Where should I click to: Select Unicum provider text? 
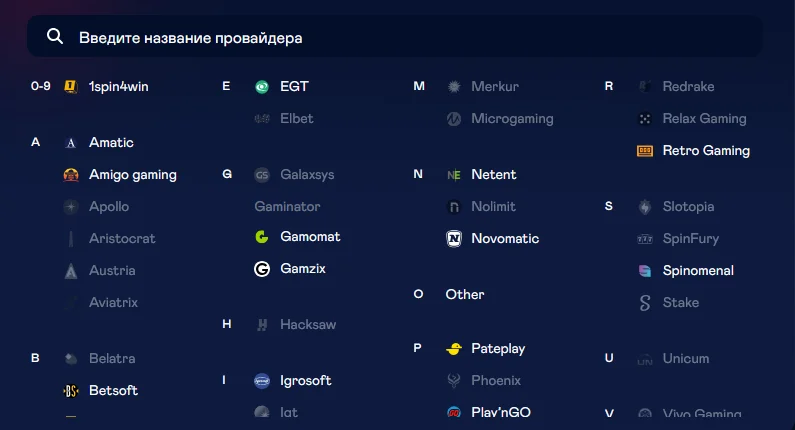click(686, 359)
